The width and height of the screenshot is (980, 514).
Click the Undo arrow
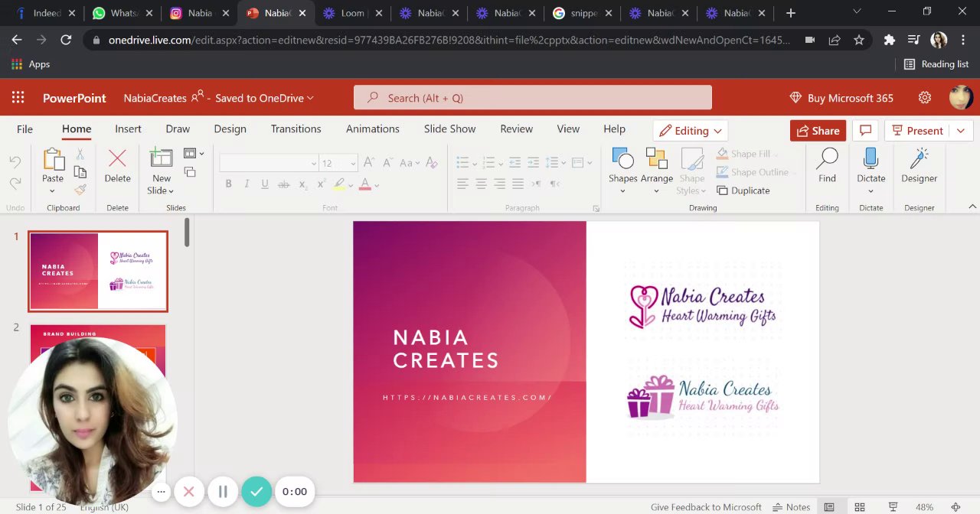(15, 161)
